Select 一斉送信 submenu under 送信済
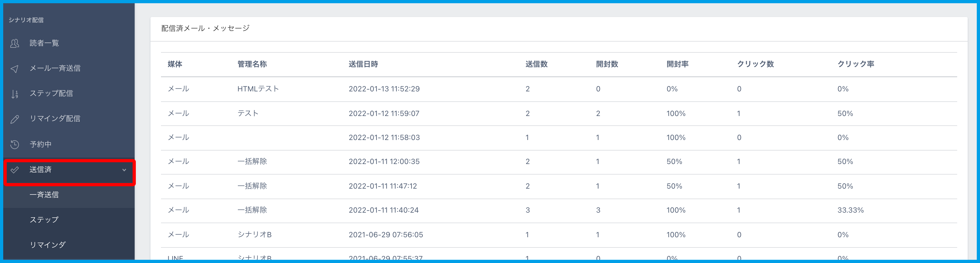Viewport: 980px width, 263px height. pyautogui.click(x=44, y=195)
